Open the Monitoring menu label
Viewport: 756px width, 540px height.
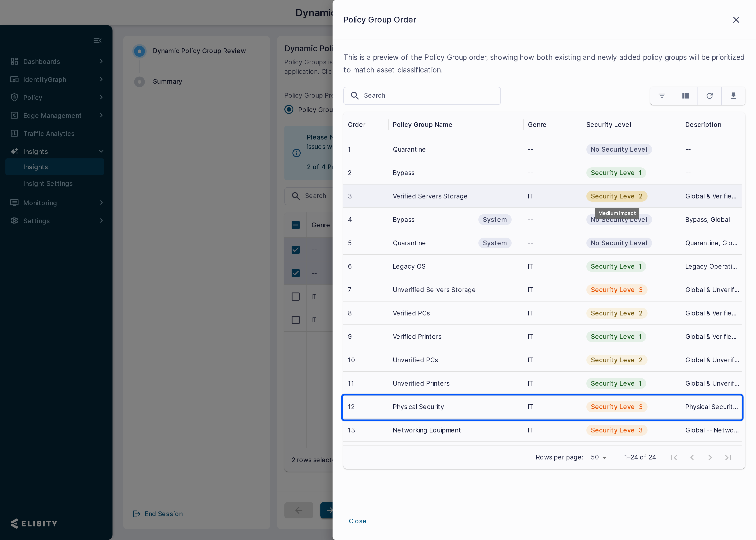tap(40, 203)
